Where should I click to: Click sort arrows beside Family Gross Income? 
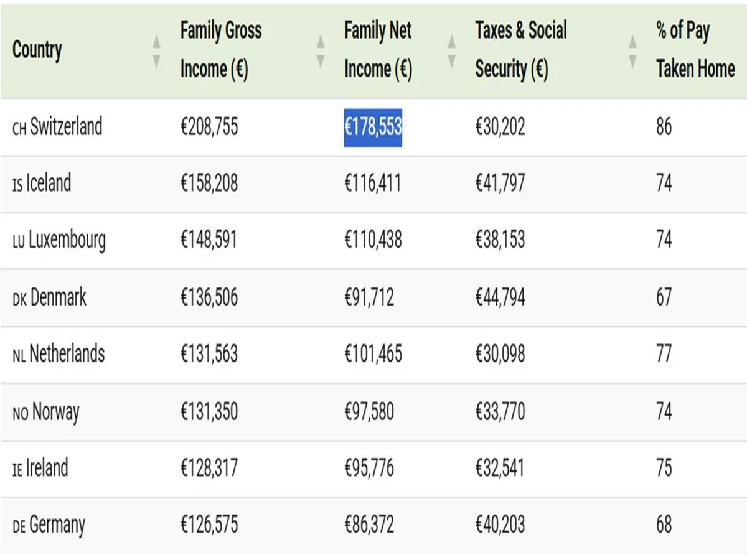(x=321, y=50)
